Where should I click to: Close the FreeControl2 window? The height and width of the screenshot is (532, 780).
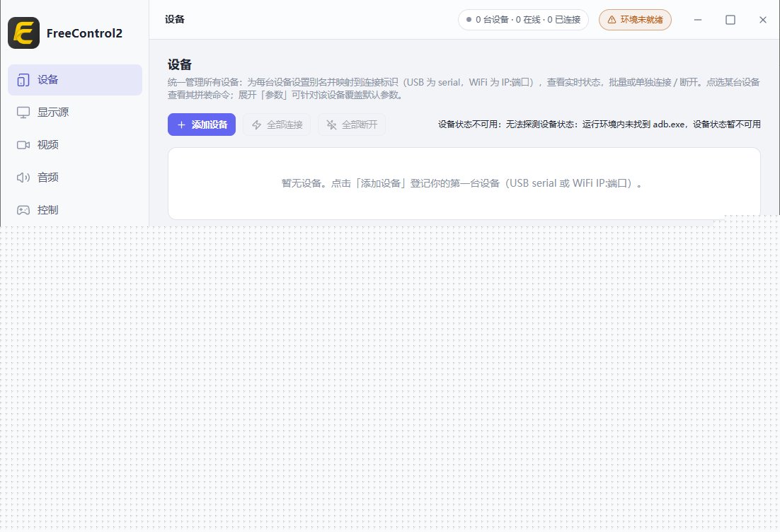[762, 20]
